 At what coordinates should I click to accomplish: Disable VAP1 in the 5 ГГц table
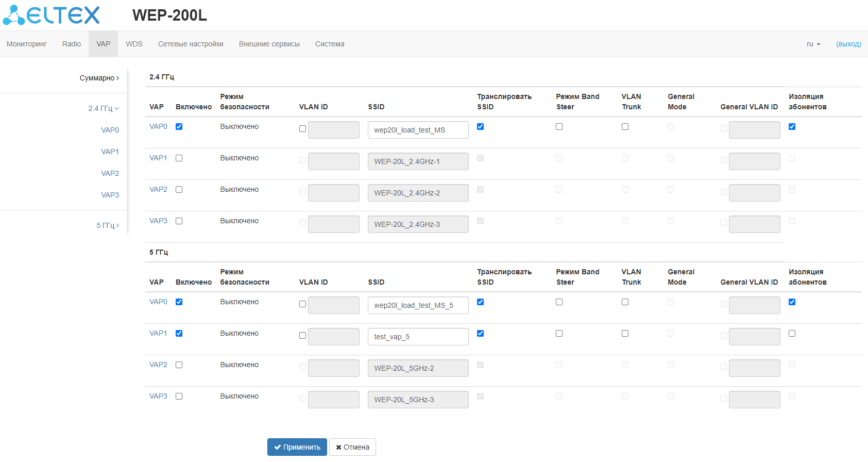pos(179,334)
